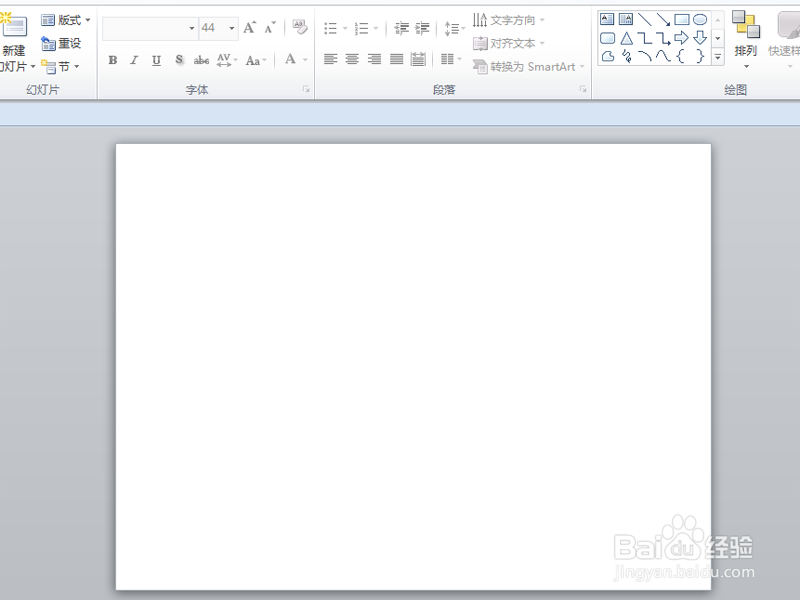Select the Down Arrow shape

pos(700,38)
